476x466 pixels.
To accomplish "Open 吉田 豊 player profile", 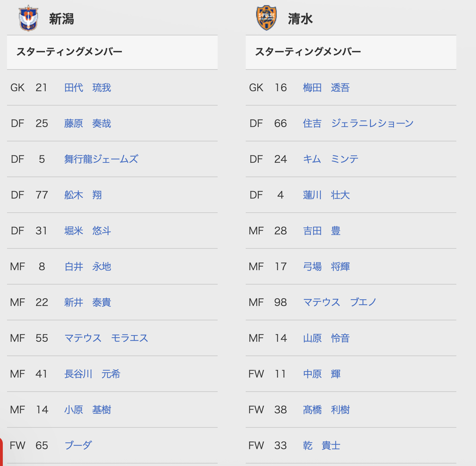I will pos(322,231).
